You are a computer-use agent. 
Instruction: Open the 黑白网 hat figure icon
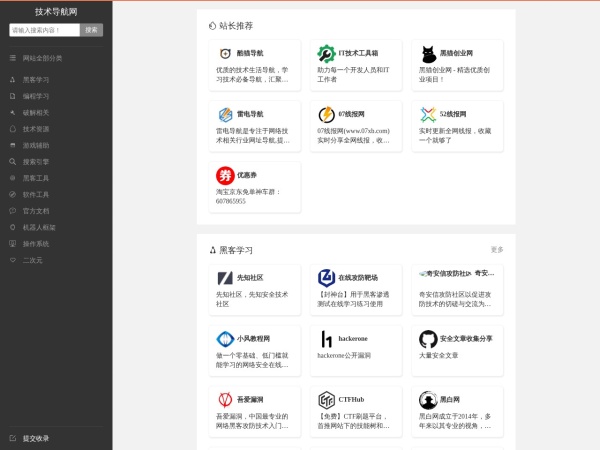pyautogui.click(x=428, y=399)
